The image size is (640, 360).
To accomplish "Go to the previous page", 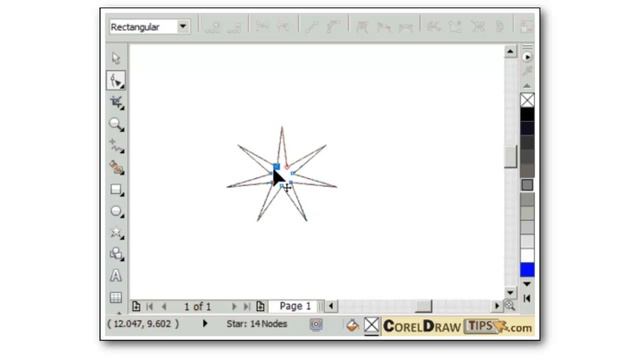I will [x=164, y=307].
